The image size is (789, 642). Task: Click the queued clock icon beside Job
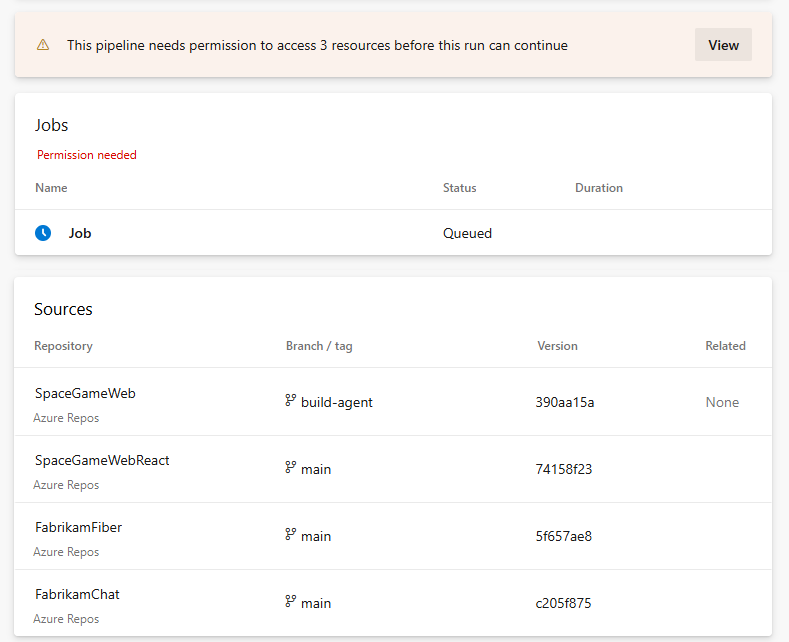pyautogui.click(x=43, y=233)
